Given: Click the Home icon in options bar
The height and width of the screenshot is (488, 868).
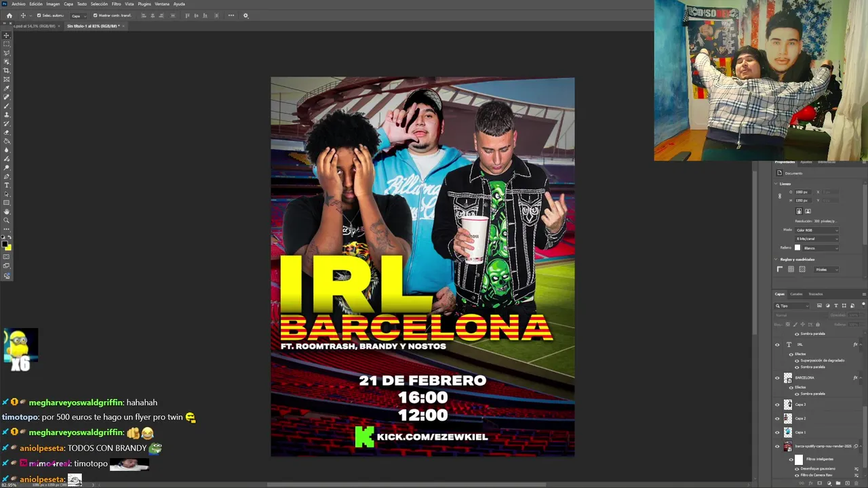Looking at the screenshot, I should [9, 16].
